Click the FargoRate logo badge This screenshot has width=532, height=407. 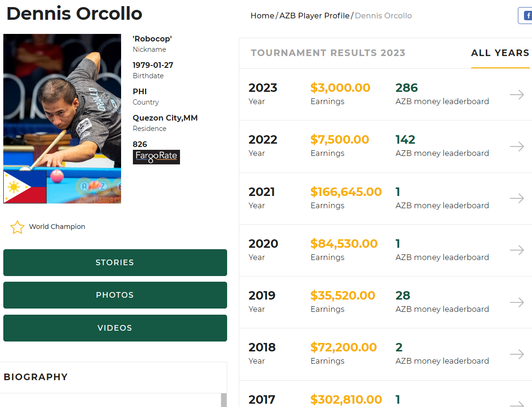tap(156, 157)
